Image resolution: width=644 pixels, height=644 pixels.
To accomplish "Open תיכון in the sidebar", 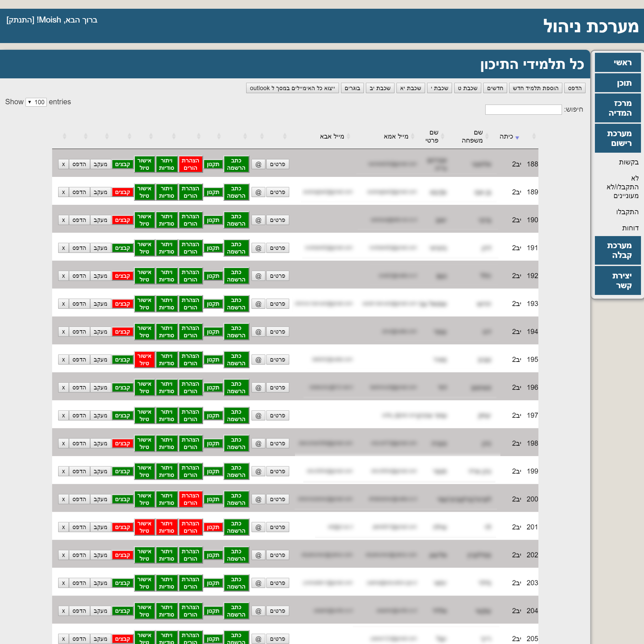I will [x=618, y=83].
